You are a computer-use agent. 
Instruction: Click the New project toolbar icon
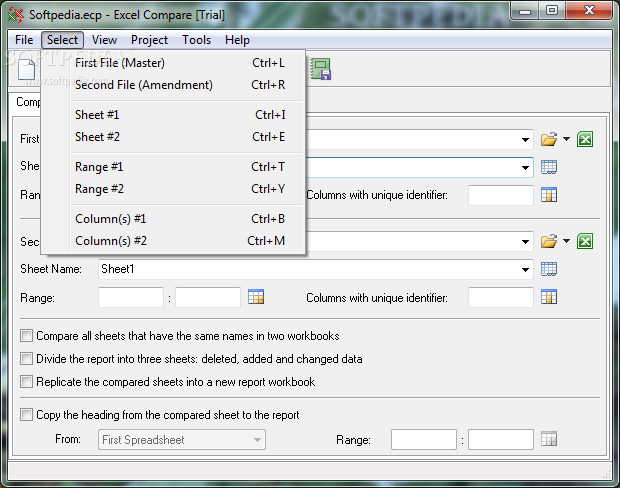26,70
